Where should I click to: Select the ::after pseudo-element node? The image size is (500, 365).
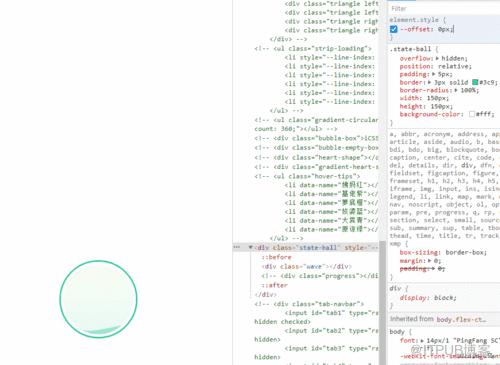click(274, 285)
